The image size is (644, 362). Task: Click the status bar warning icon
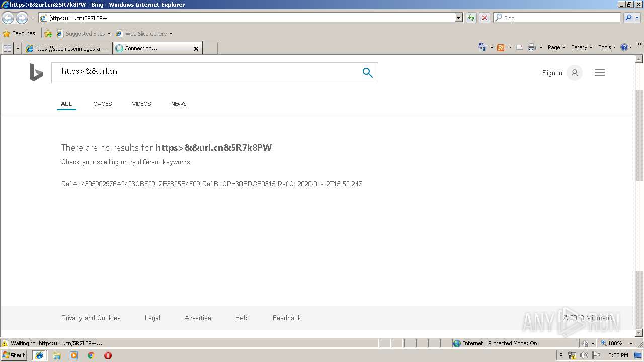pyautogui.click(x=5, y=343)
